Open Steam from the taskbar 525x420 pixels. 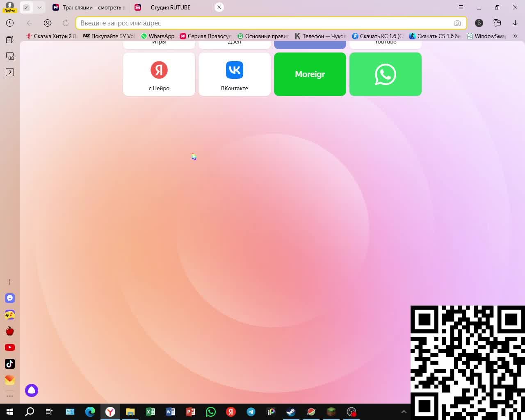coord(291,412)
